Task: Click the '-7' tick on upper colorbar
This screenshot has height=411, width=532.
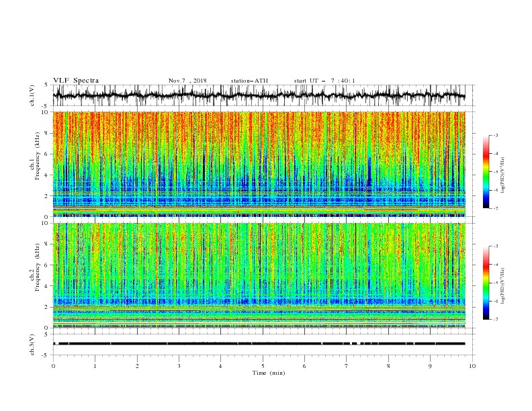Action: pyautogui.click(x=496, y=208)
